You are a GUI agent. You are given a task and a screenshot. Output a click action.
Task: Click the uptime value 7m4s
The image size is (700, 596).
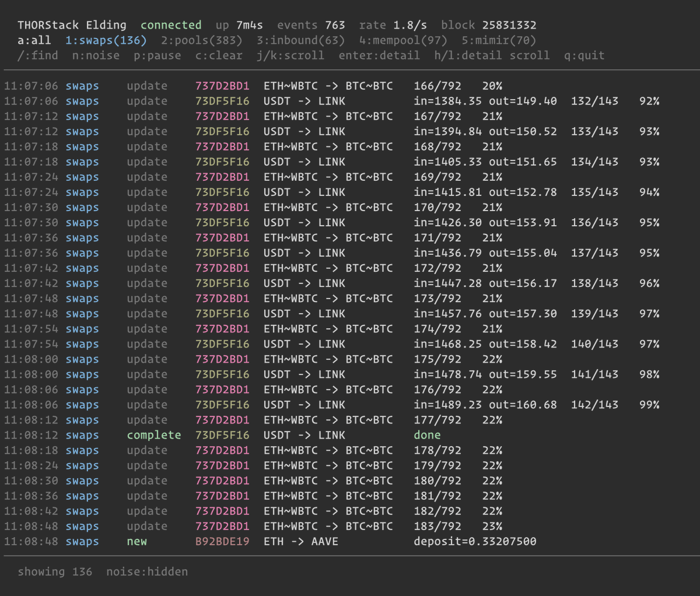250,25
